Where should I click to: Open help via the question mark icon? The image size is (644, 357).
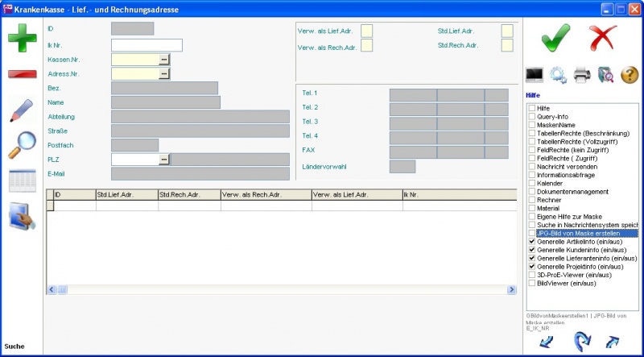click(630, 75)
